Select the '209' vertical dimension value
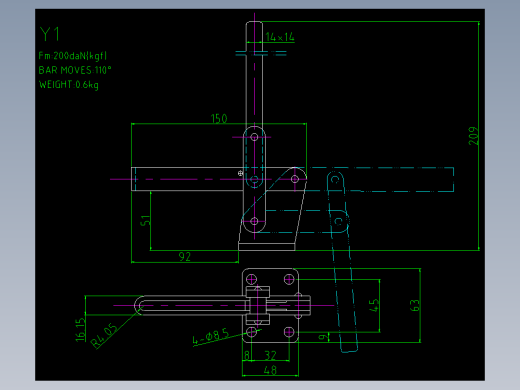 [473, 136]
